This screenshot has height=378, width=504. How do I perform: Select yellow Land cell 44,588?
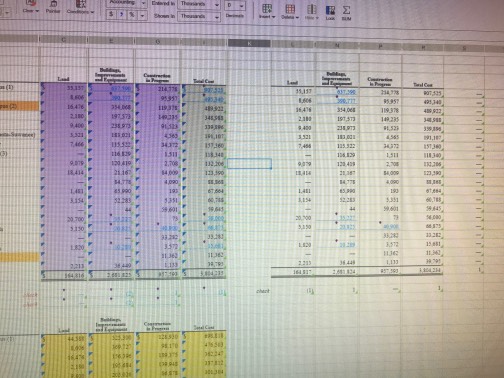pyautogui.click(x=64, y=339)
